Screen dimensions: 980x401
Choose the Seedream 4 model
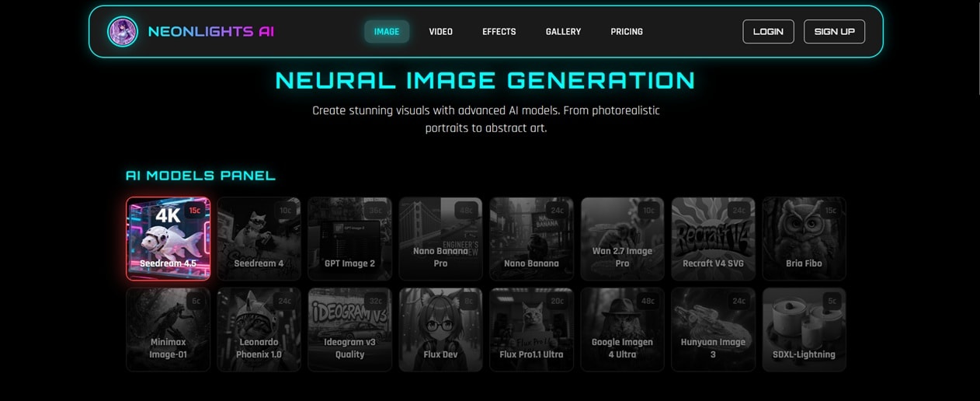(x=259, y=239)
